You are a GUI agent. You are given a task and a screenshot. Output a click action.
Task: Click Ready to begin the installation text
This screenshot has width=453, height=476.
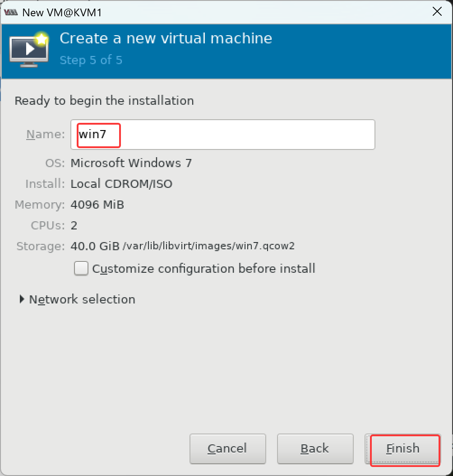pos(104,101)
